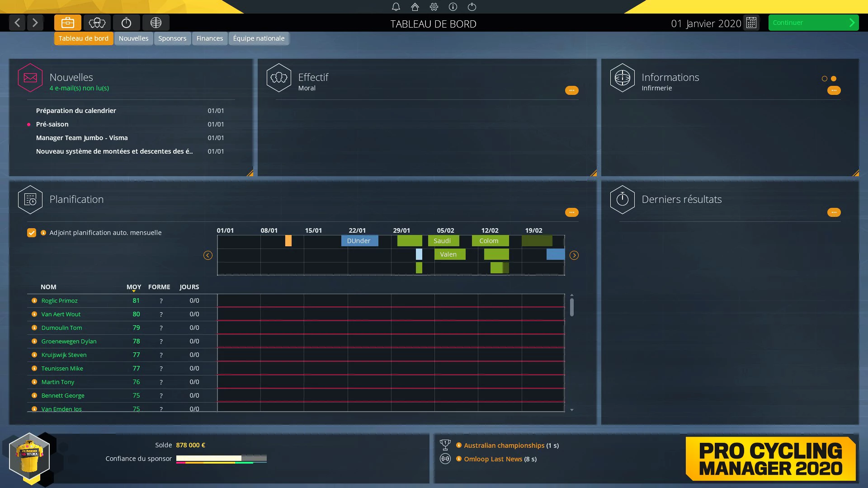Open the calendar icon next to the date
This screenshot has height=488, width=868.
pyautogui.click(x=751, y=23)
